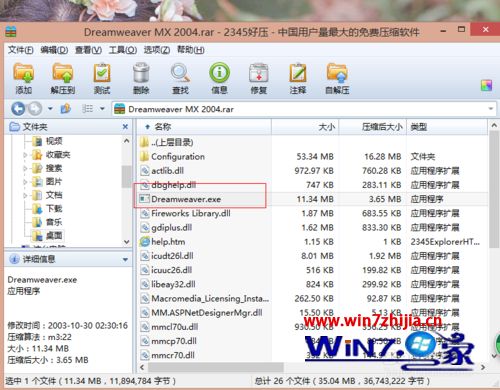Click the horizontal scrollbar left arrow
Screen dimensions: 500x390
pos(142,367)
